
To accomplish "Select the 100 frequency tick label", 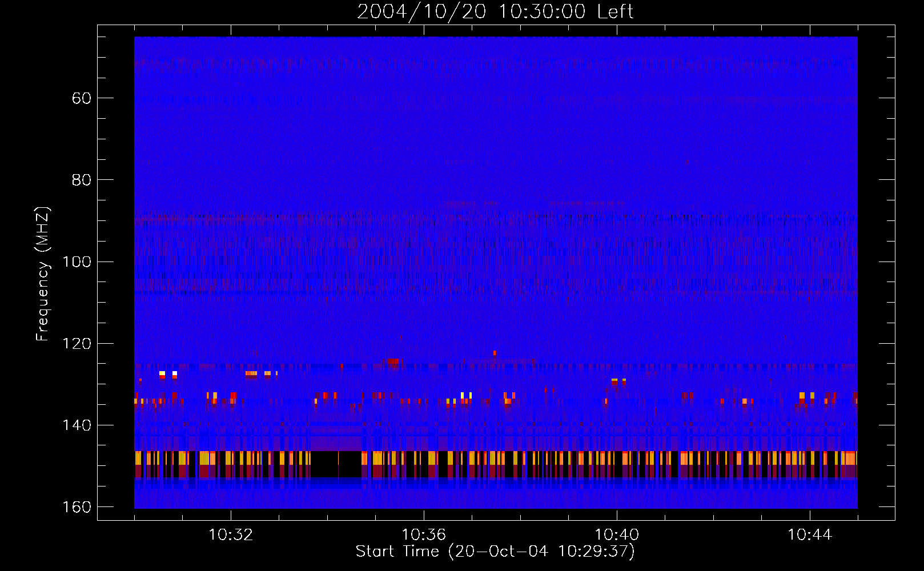I will click(77, 262).
